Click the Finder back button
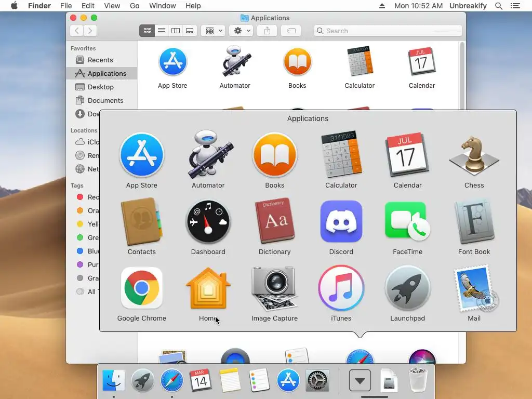 tap(77, 31)
